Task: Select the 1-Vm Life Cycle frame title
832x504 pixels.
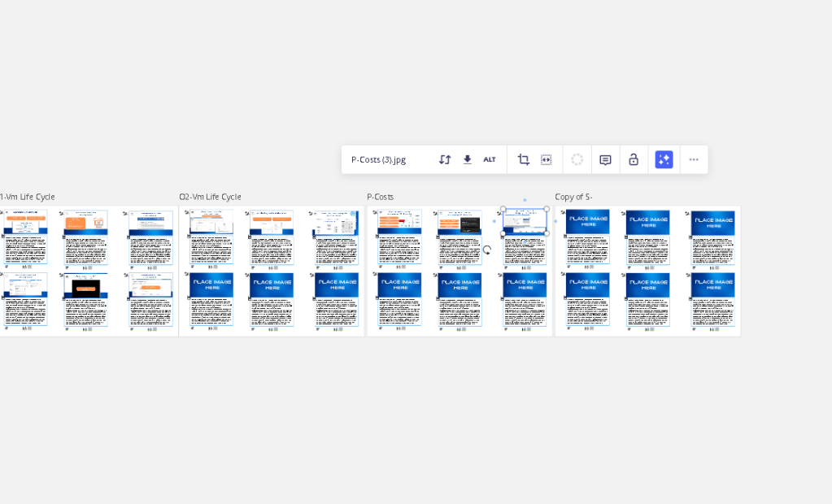Action: pyautogui.click(x=27, y=197)
